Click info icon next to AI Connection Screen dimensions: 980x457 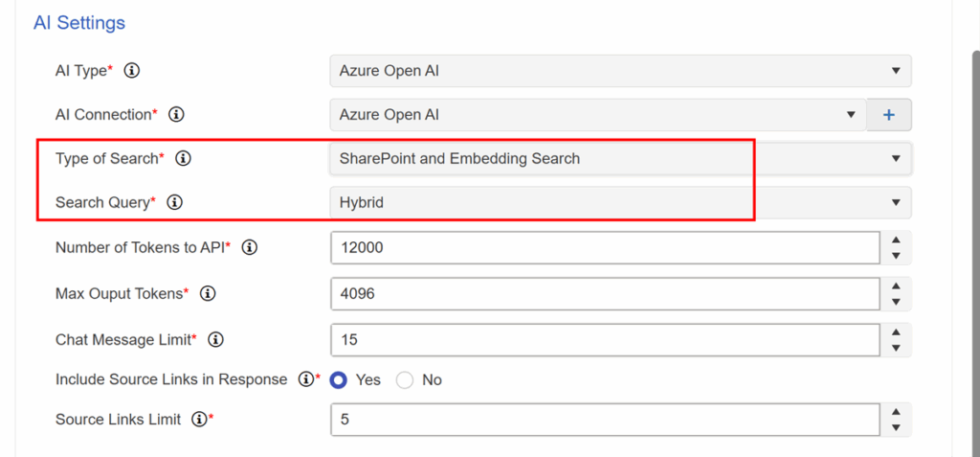pyautogui.click(x=176, y=115)
